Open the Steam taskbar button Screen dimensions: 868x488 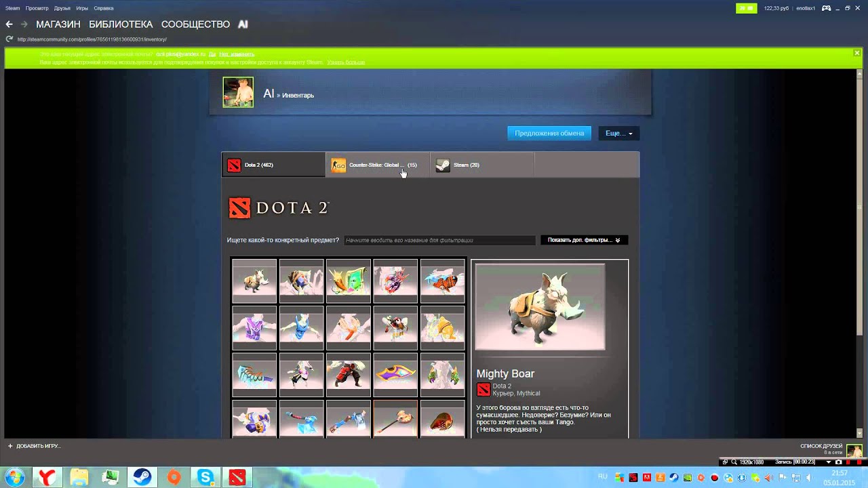(x=142, y=477)
